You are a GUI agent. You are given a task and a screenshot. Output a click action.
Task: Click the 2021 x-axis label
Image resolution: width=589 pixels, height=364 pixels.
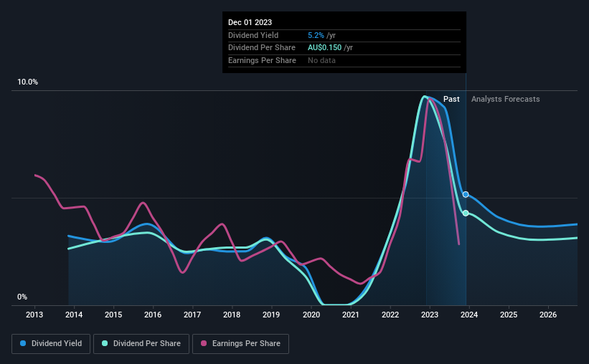(x=351, y=315)
